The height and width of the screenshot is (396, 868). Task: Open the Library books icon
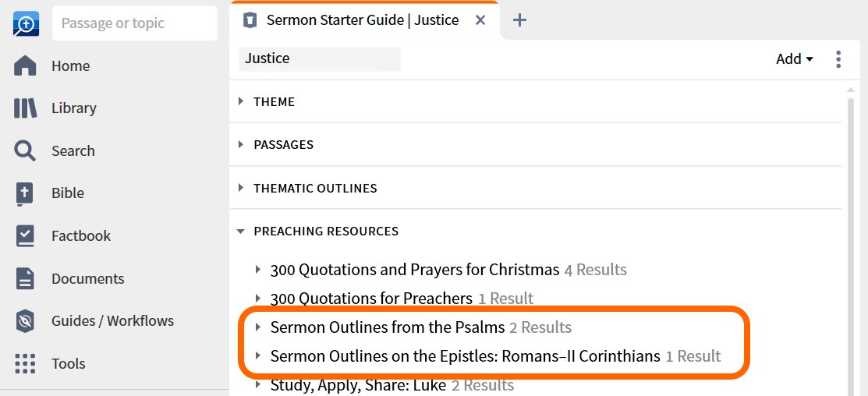coord(25,108)
